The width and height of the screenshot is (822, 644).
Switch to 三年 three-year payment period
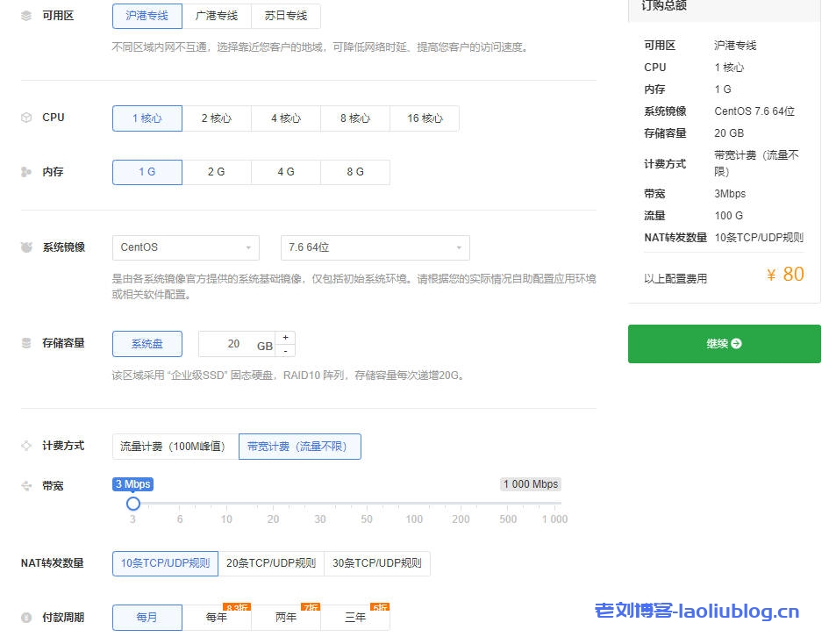coord(355,618)
